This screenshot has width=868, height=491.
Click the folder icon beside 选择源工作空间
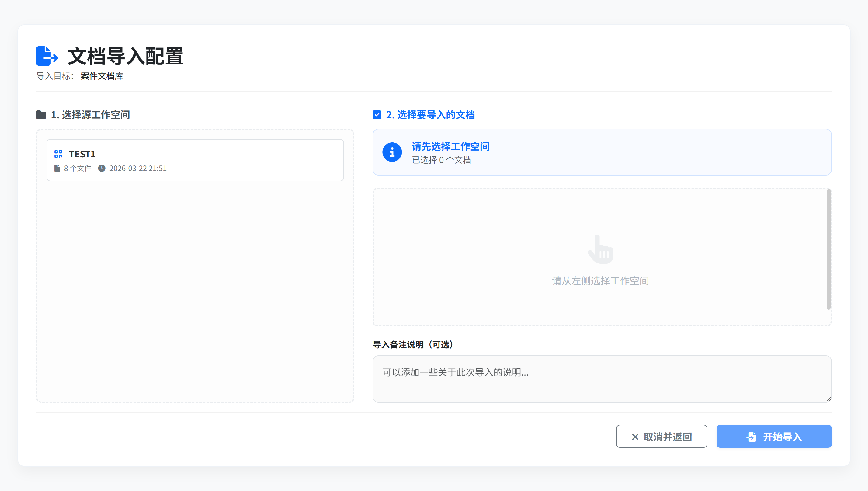(41, 115)
